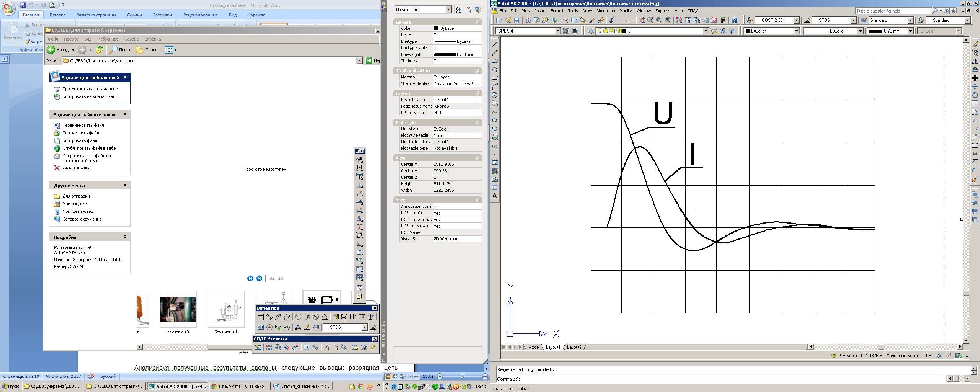Toggle the Папки folders pane button
Image resolution: width=980 pixels, height=392 pixels.
coord(147,50)
